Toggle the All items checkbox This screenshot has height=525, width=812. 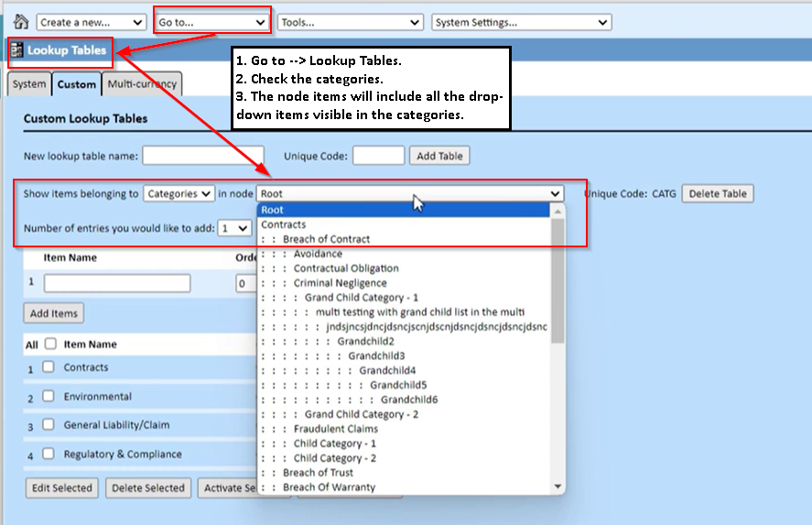(x=50, y=344)
